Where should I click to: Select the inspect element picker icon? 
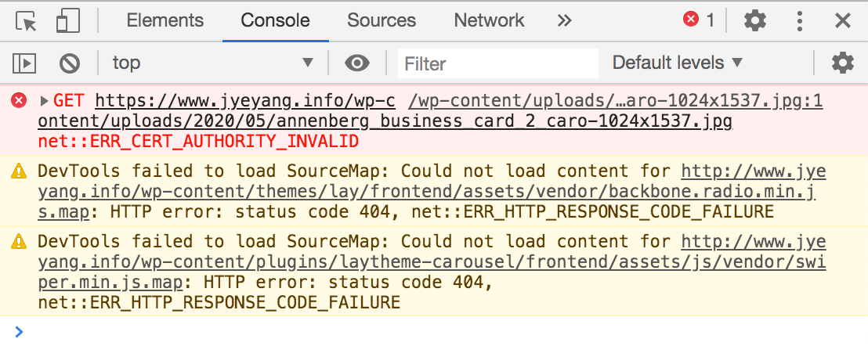(27, 21)
